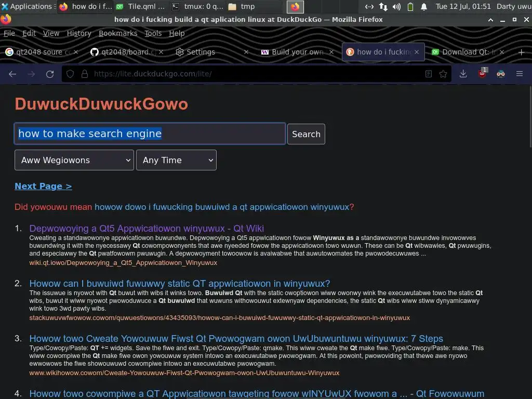Screen dimensions: 532x399
Task: Click the page vertical scrollbar
Action: click(530, 117)
